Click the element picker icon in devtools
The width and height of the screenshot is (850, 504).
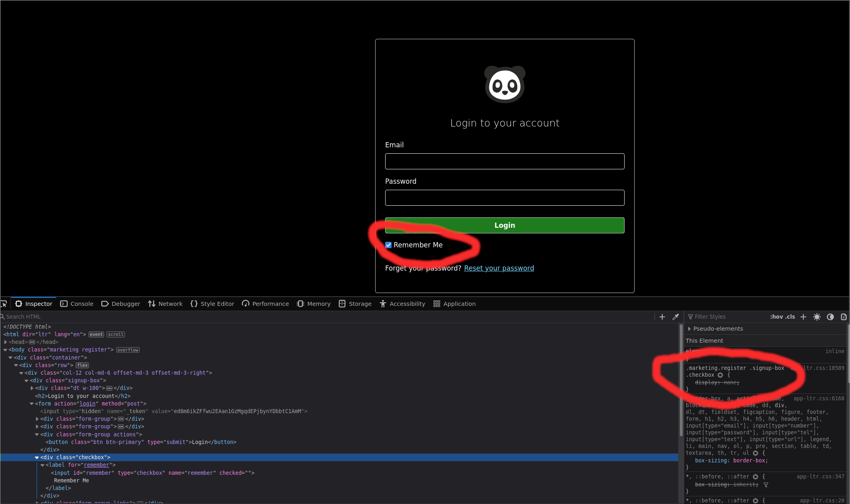tap(4, 304)
